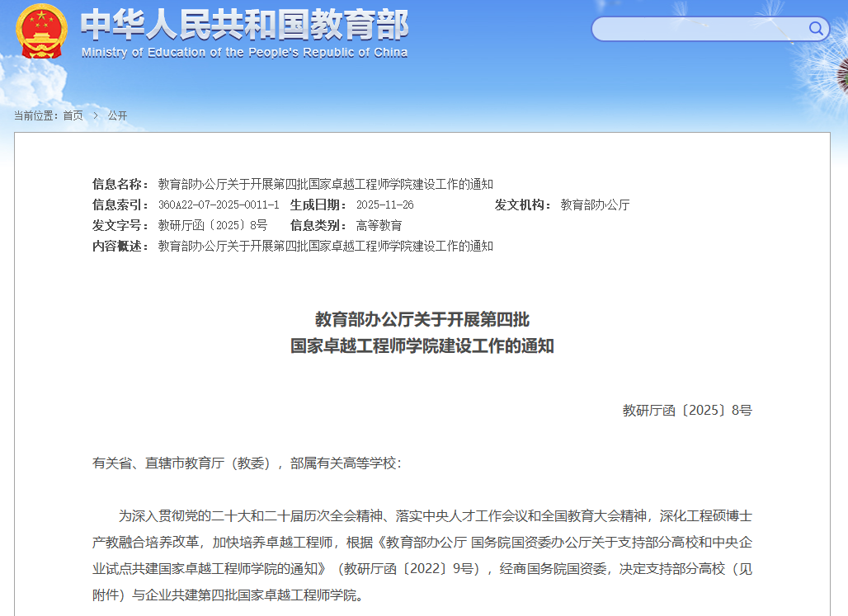
Task: Click the 发文机构 value 教育部办公厅
Action: (595, 205)
